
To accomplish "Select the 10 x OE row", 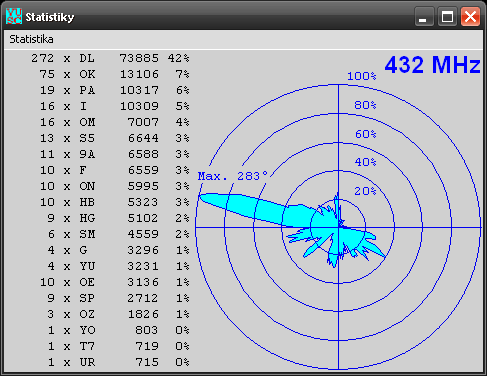I will 114,282.
